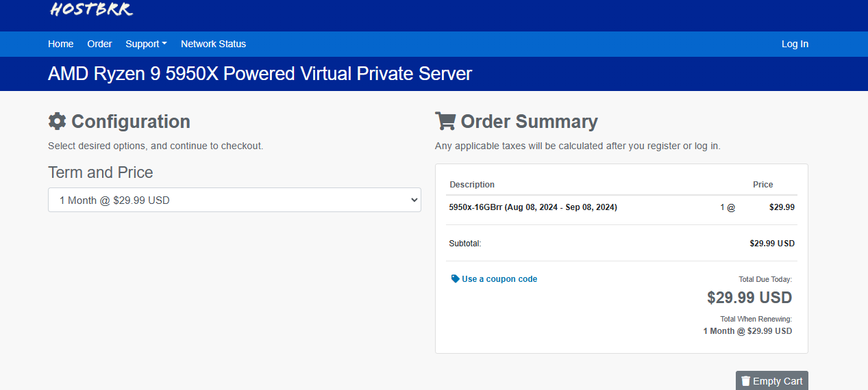Click the 1 @ quantity text
The height and width of the screenshot is (390, 868).
point(728,207)
